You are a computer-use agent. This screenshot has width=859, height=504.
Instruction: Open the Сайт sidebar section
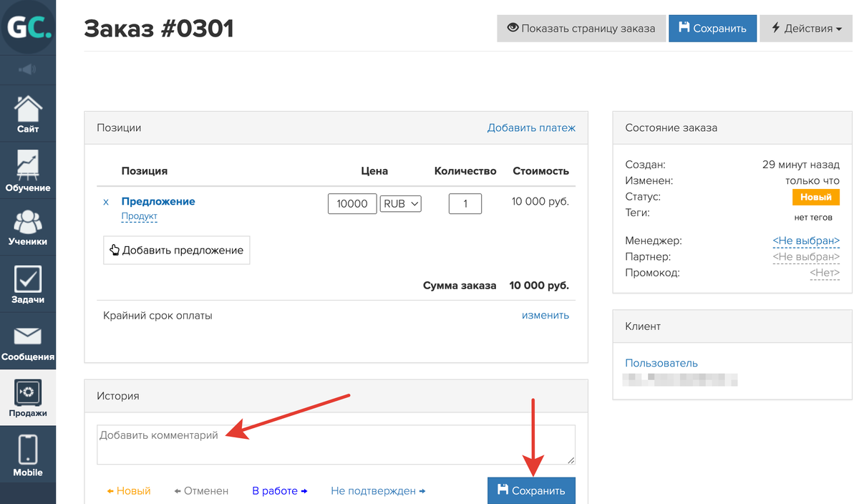coord(28,113)
